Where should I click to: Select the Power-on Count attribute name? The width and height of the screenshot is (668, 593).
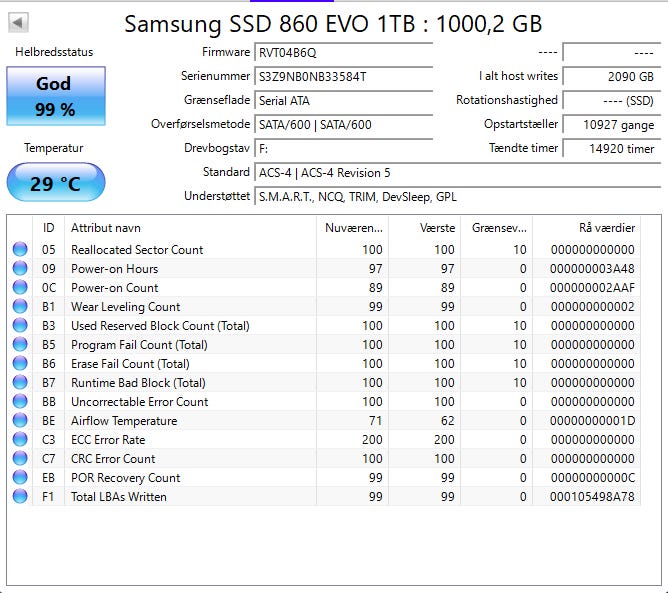114,288
